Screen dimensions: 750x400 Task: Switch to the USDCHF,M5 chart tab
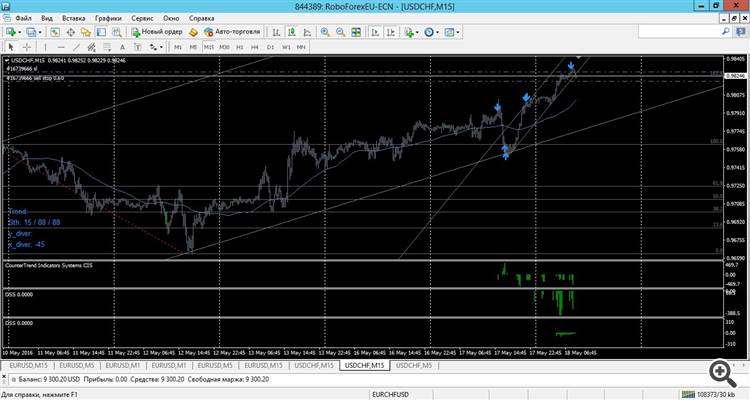[414, 365]
